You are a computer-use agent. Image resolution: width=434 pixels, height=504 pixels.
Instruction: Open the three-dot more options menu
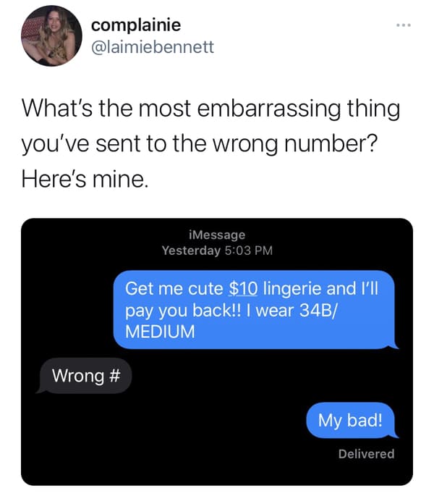pyautogui.click(x=403, y=25)
